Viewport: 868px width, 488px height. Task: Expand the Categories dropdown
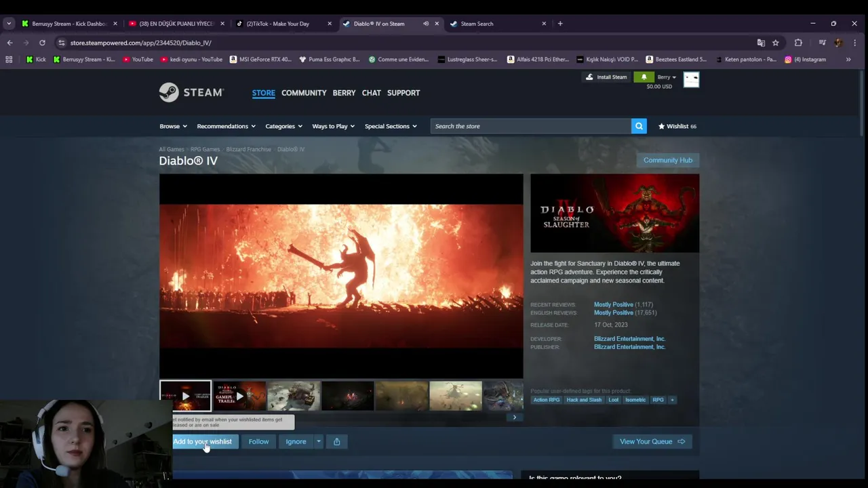(x=283, y=126)
